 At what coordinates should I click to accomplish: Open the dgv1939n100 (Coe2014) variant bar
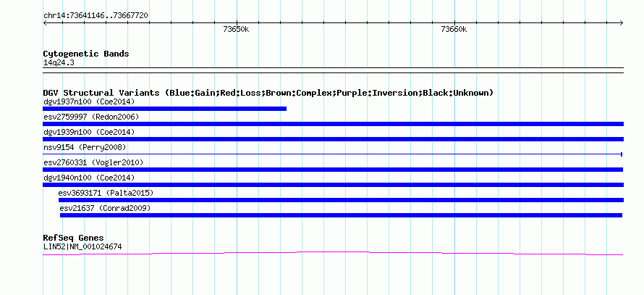pyautogui.click(x=333, y=139)
